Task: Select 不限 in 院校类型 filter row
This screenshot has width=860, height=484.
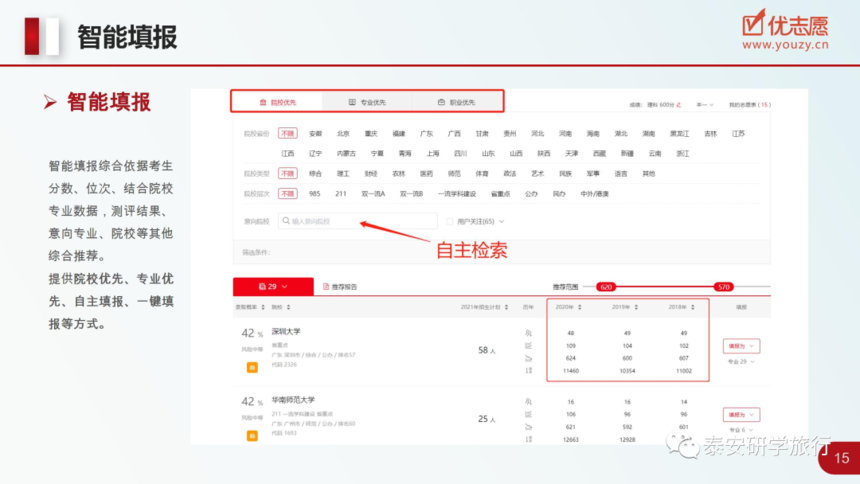Action: pos(287,173)
